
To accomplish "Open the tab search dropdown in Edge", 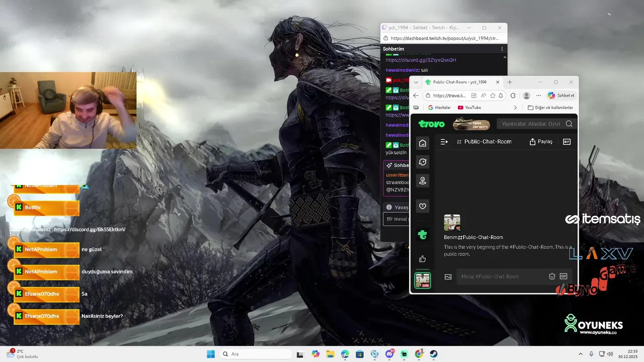I will coord(416,82).
